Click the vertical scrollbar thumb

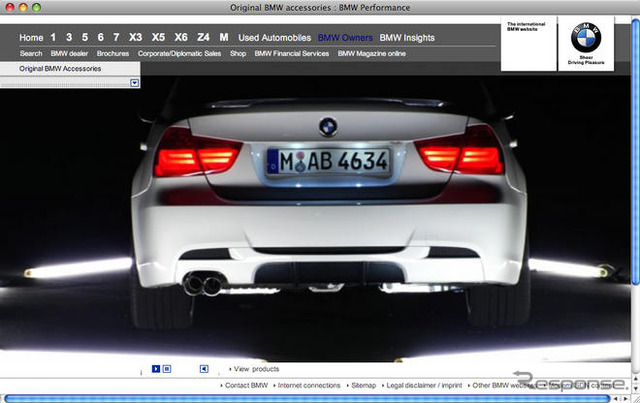[636, 152]
